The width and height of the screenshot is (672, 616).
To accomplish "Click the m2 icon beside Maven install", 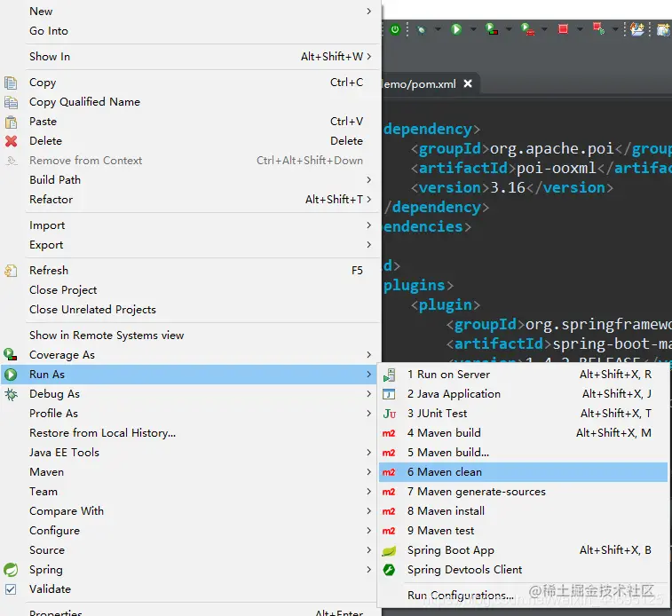I will (389, 511).
